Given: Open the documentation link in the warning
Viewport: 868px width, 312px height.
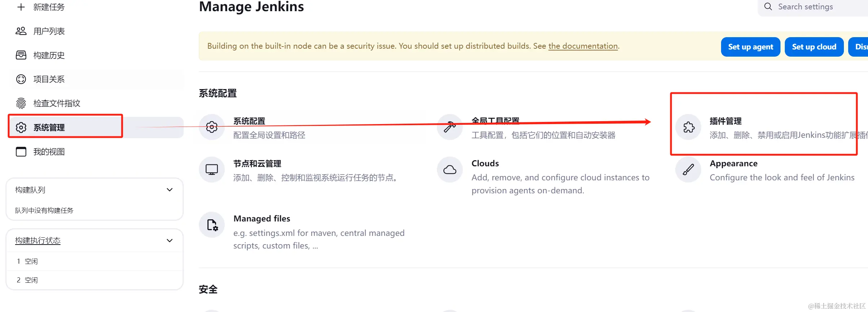Looking at the screenshot, I should pos(583,46).
